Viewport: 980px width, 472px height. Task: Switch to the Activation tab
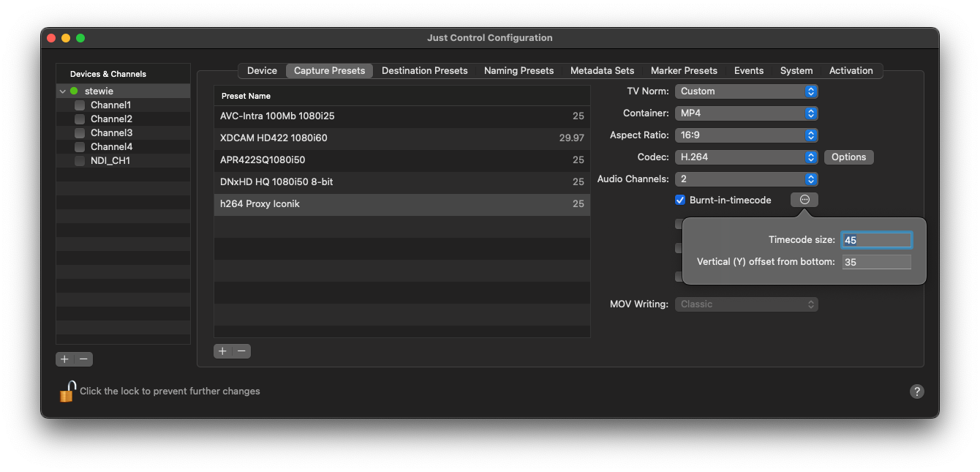pyautogui.click(x=851, y=71)
